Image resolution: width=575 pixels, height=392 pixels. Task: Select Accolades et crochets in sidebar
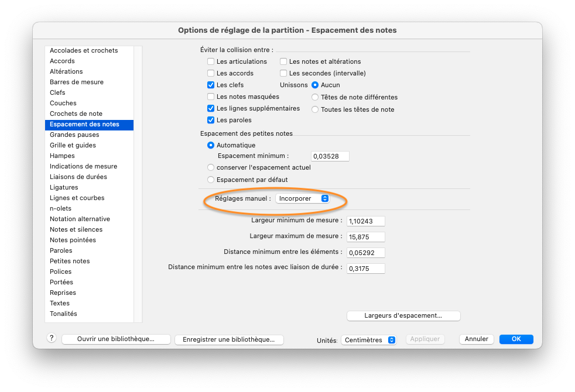84,50
